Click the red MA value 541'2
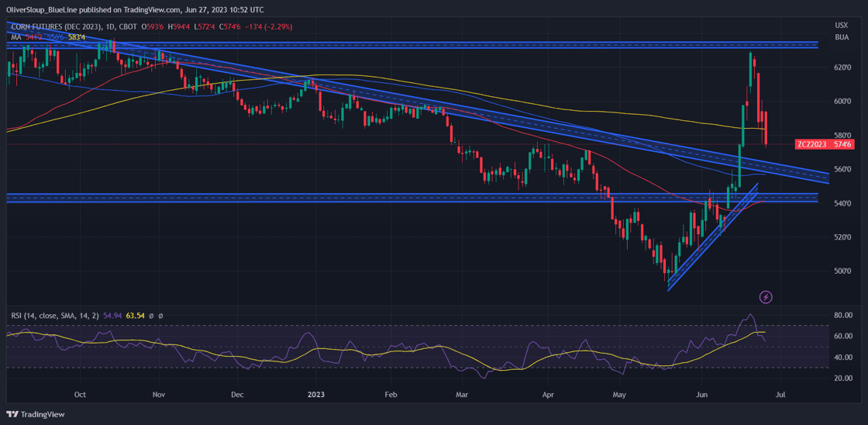 click(34, 37)
